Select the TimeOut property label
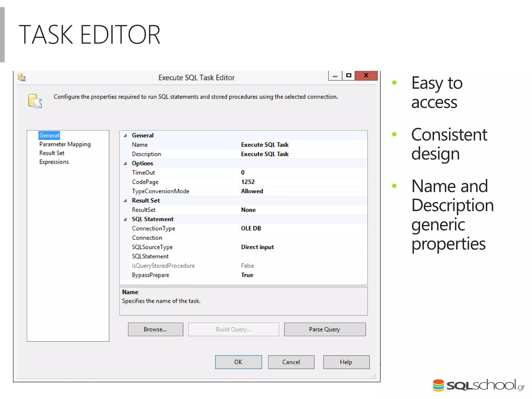The image size is (532, 399). [x=143, y=173]
